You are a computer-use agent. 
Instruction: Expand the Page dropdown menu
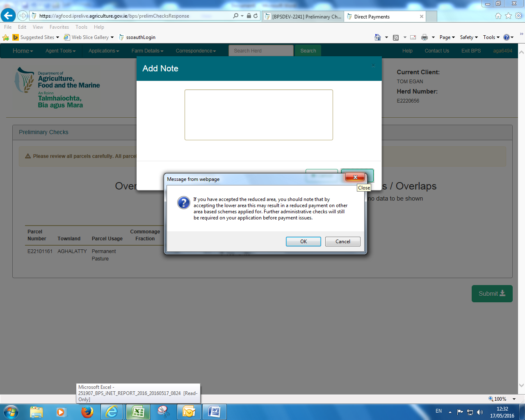pyautogui.click(x=447, y=37)
